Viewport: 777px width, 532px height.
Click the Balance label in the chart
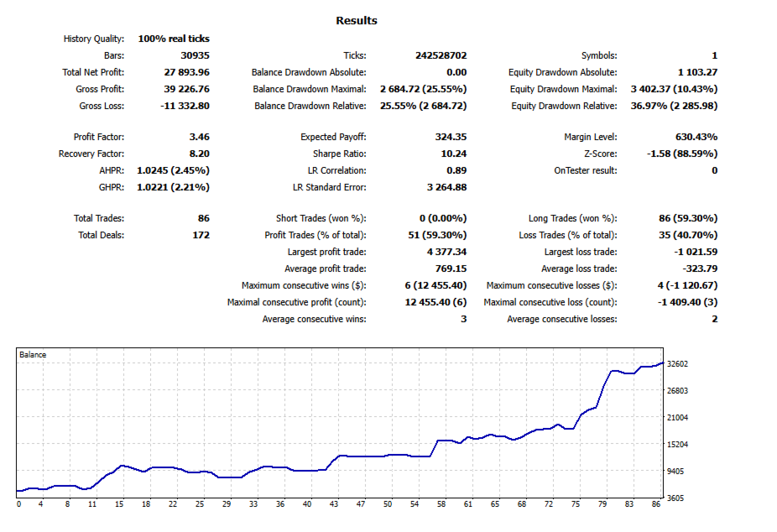[33, 355]
